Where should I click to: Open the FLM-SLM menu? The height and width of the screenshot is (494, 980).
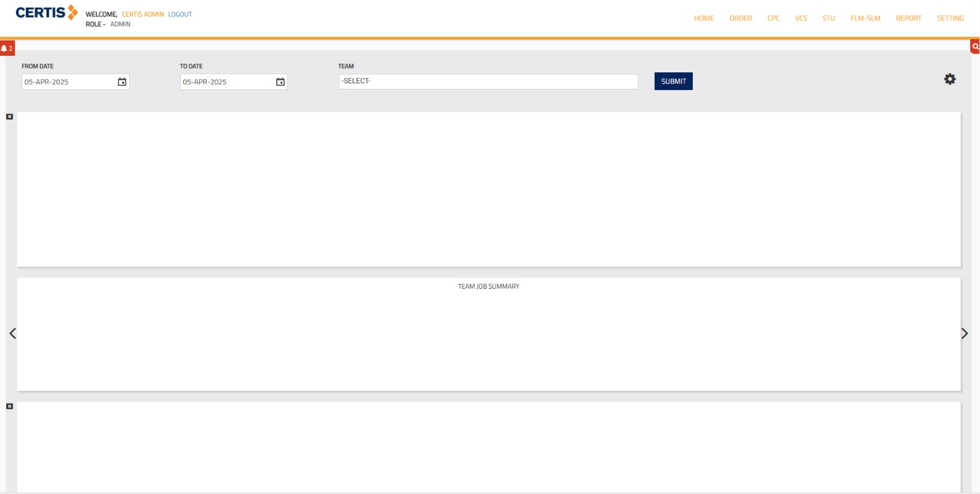[x=865, y=18]
